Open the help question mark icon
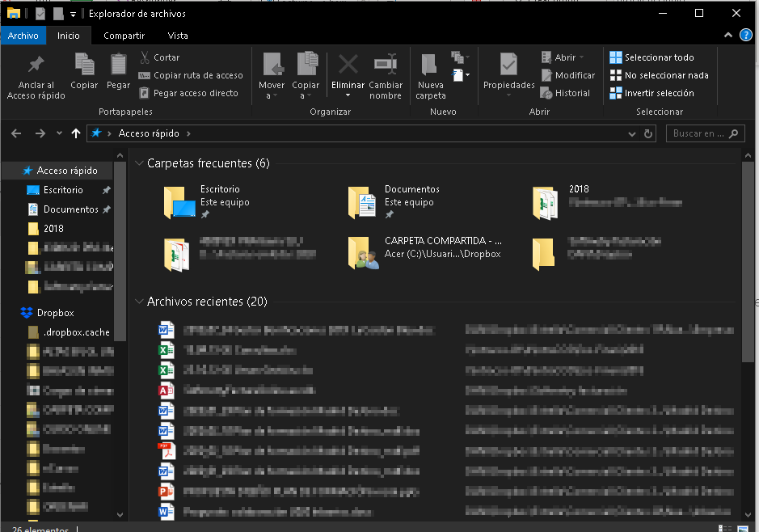 (x=746, y=36)
